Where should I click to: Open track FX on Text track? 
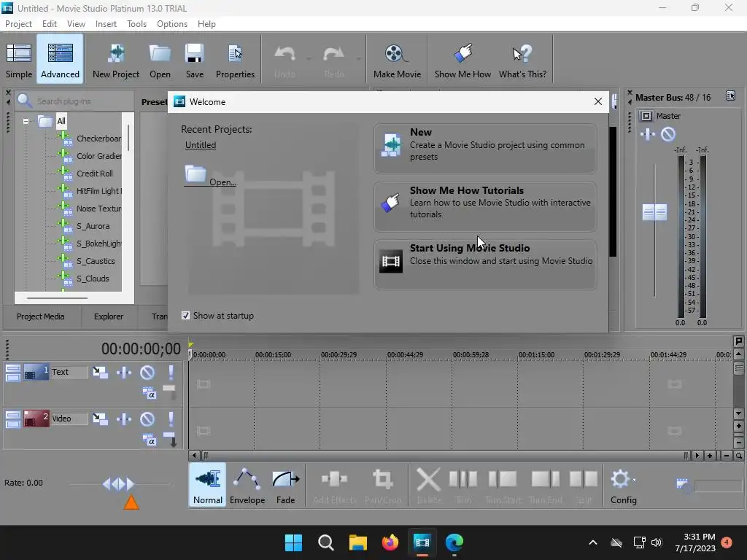(124, 372)
